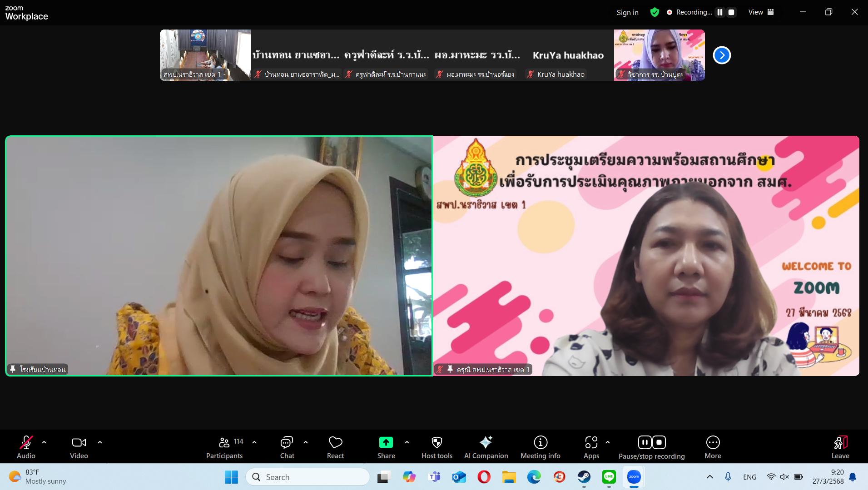Open the Apps menu

point(591,447)
